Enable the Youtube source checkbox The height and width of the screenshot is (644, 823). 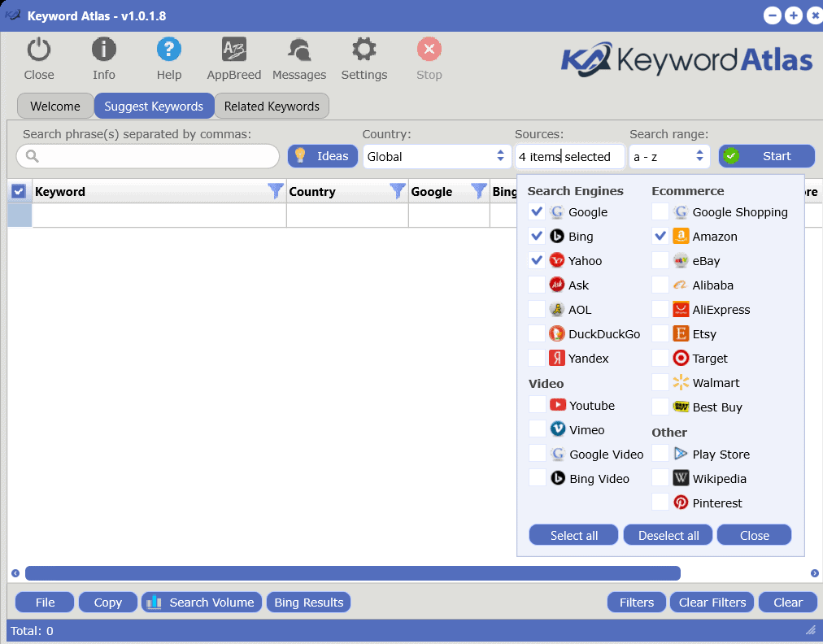[537, 405]
